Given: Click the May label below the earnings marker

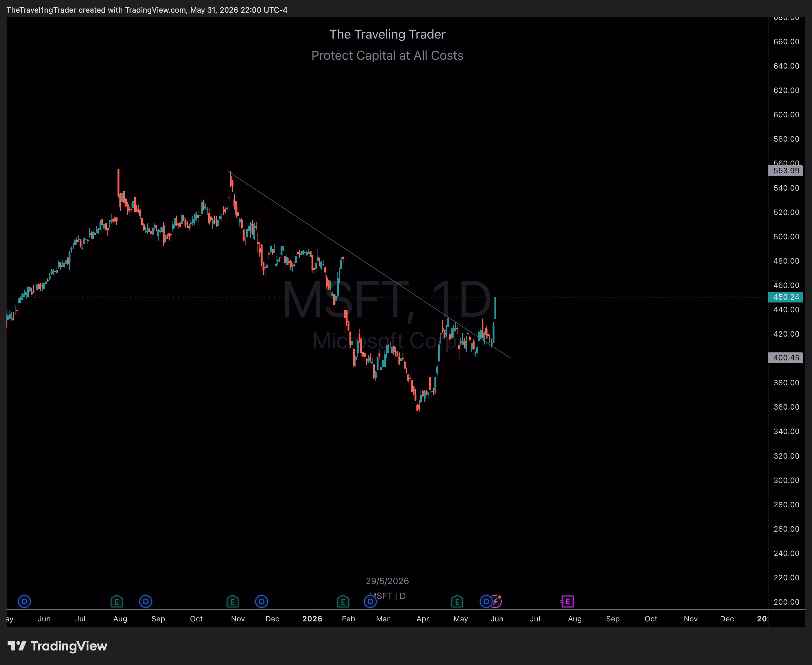Looking at the screenshot, I should coord(461,619).
